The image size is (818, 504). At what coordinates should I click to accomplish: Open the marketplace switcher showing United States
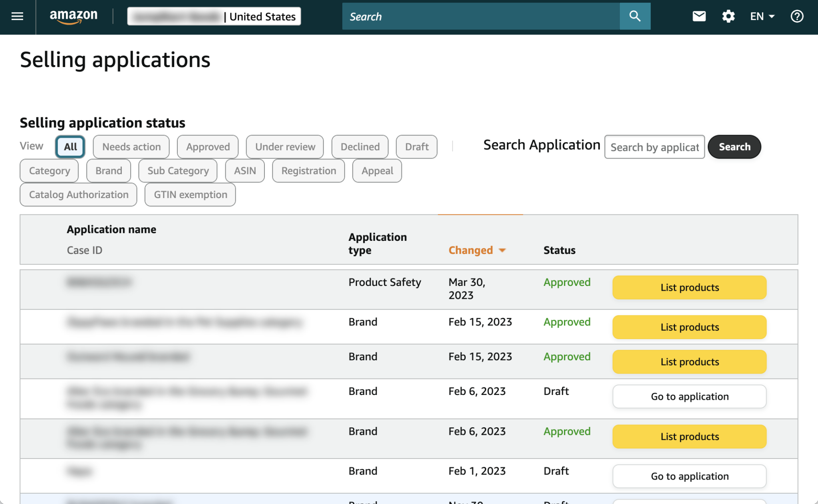[x=214, y=16]
